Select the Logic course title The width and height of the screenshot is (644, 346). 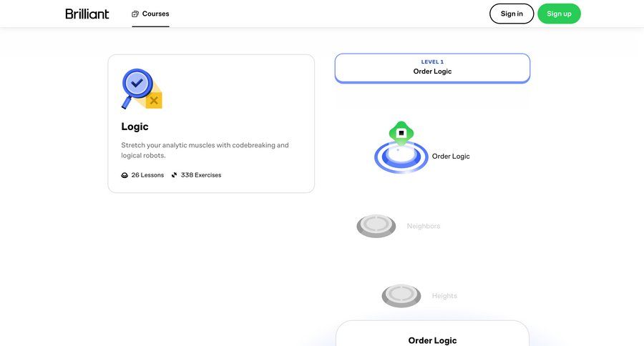135,127
